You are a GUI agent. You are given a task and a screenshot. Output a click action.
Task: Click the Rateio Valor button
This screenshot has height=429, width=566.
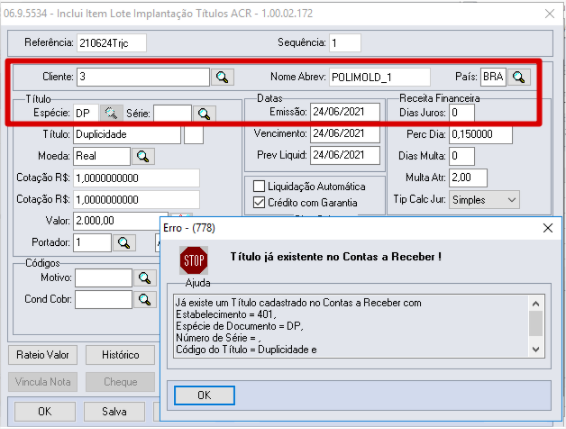pyautogui.click(x=43, y=355)
